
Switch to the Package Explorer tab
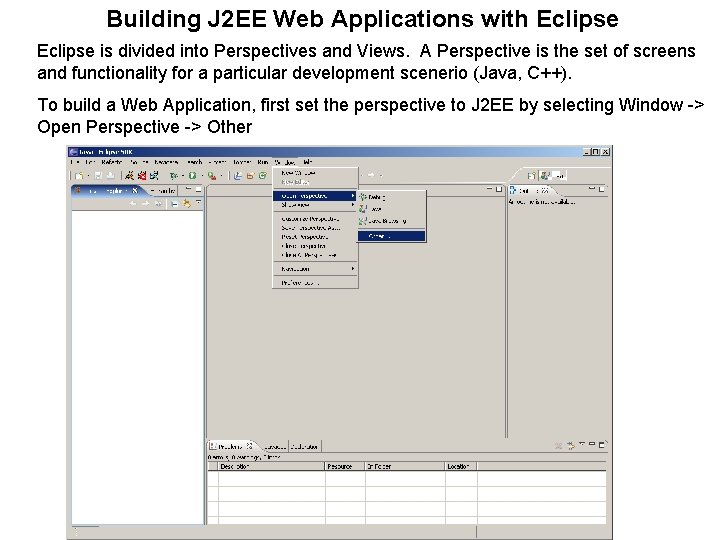tap(109, 191)
